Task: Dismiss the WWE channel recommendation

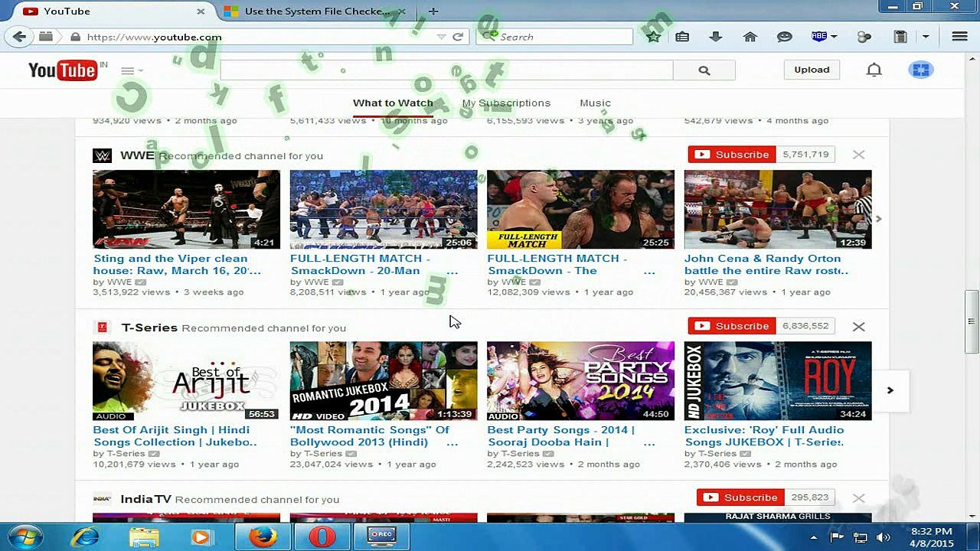Action: point(859,155)
